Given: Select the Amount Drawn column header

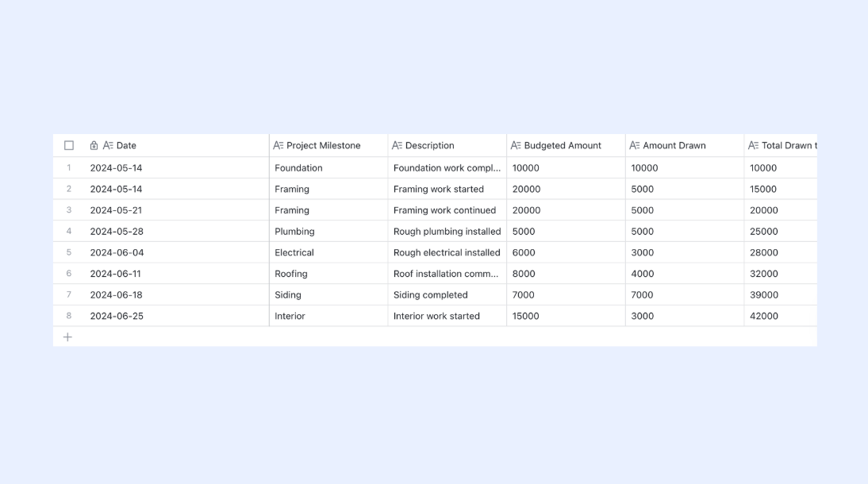Looking at the screenshot, I should [685, 146].
